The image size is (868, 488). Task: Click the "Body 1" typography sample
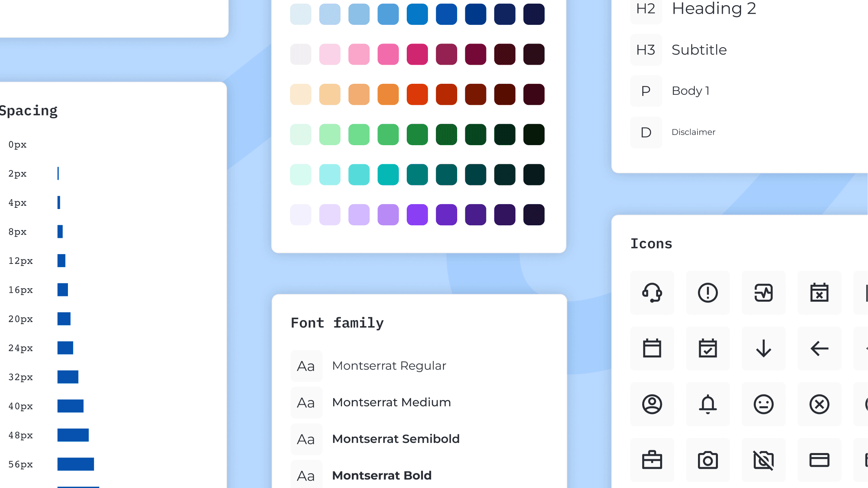[x=691, y=91]
